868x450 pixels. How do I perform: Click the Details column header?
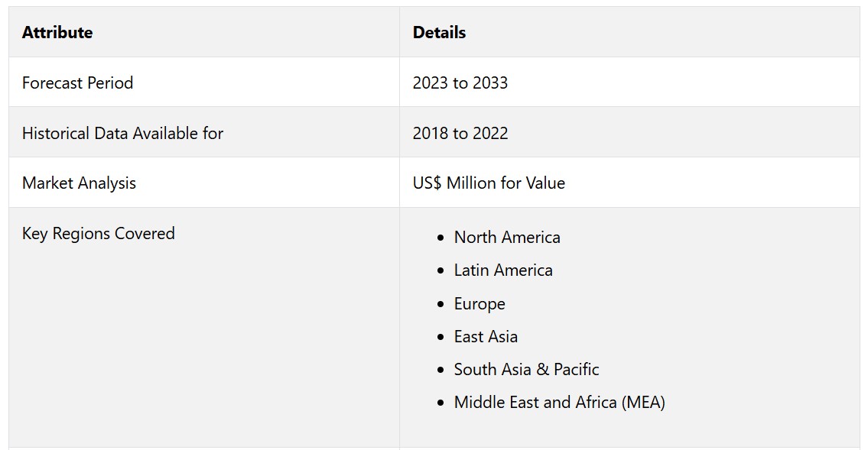click(439, 32)
